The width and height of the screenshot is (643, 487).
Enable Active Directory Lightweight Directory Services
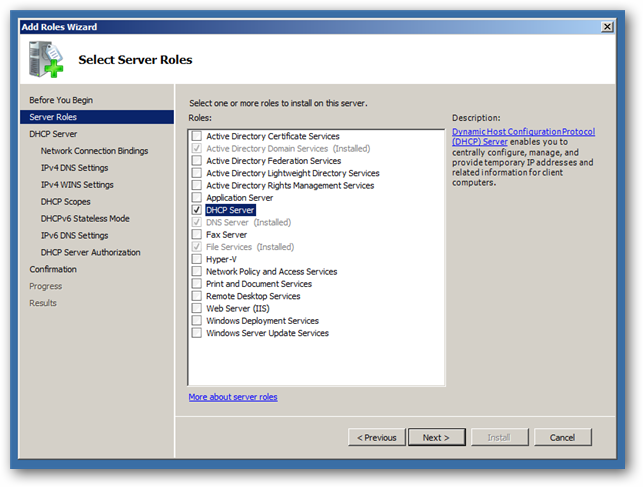(197, 173)
